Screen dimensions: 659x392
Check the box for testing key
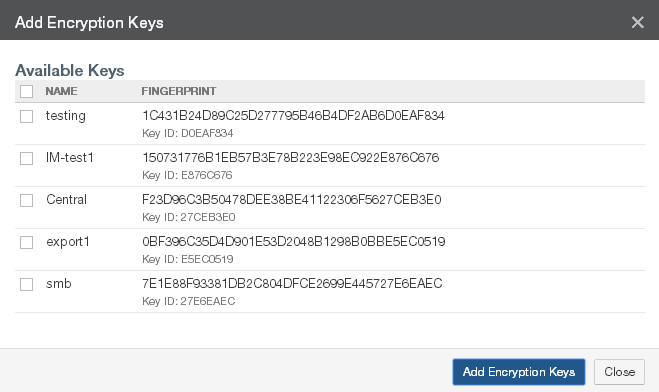pos(26,116)
